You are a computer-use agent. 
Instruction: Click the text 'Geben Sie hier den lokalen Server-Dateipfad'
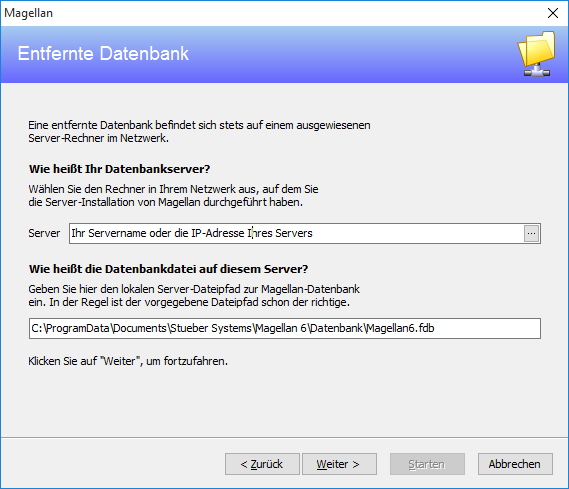(x=134, y=289)
